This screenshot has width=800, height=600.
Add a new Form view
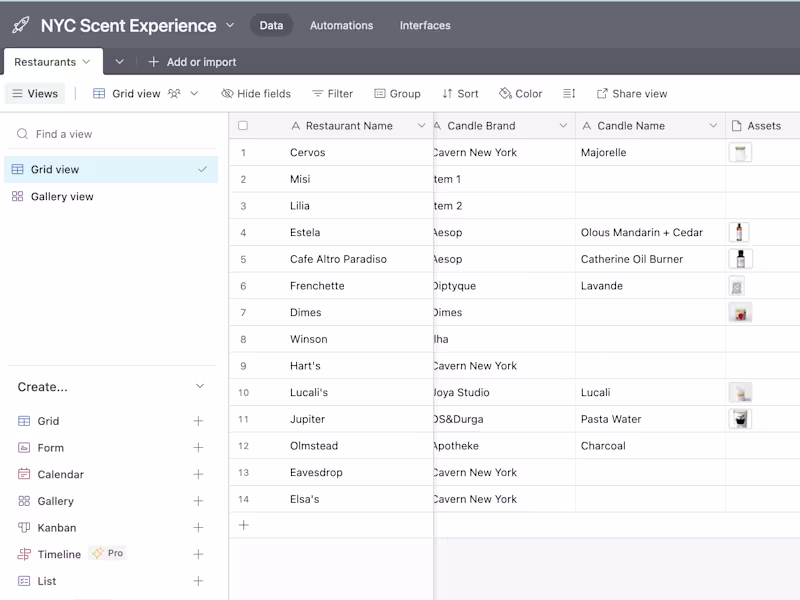(198, 447)
